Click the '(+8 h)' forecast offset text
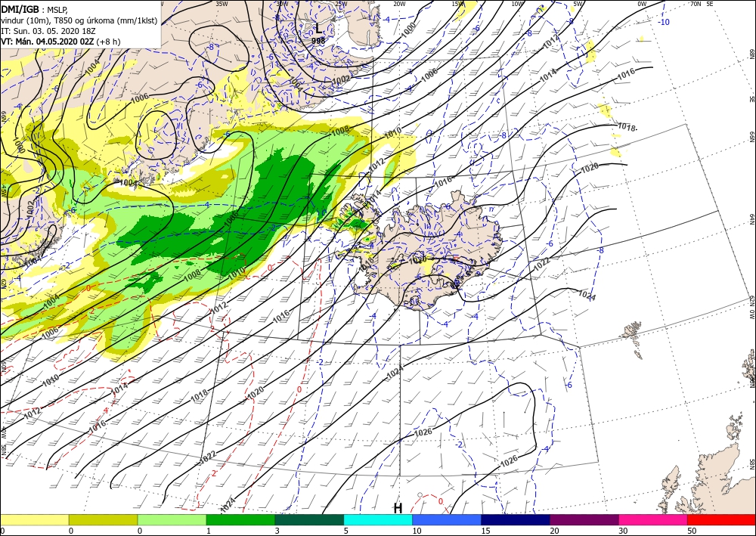This screenshot has height=536, width=756. coord(108,42)
